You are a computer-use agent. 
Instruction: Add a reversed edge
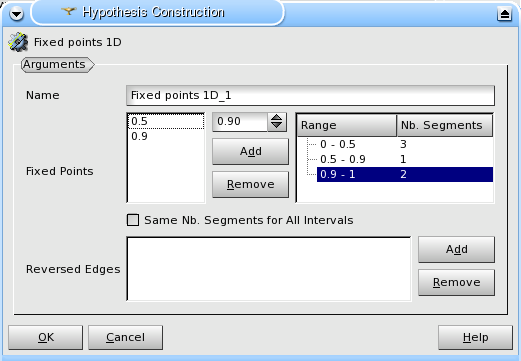[x=457, y=249]
